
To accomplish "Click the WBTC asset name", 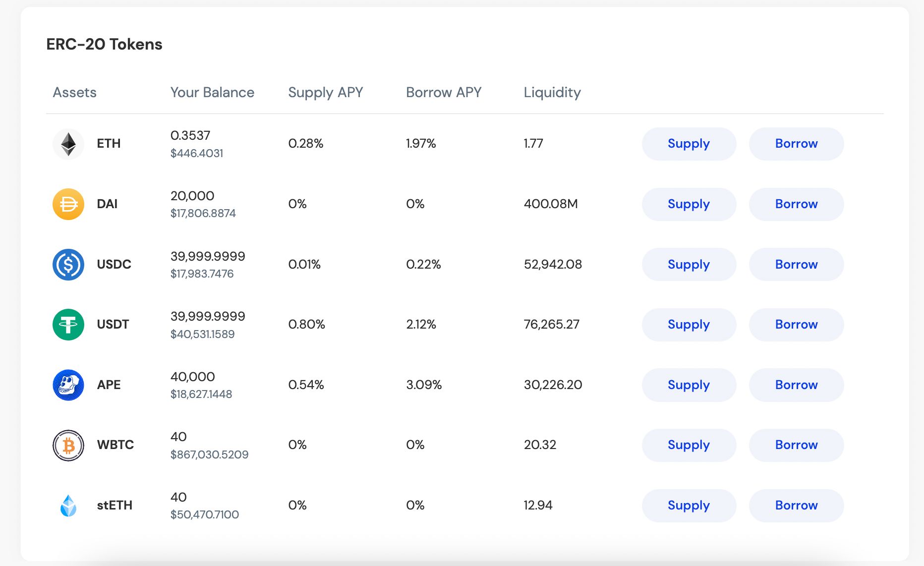I will point(115,445).
